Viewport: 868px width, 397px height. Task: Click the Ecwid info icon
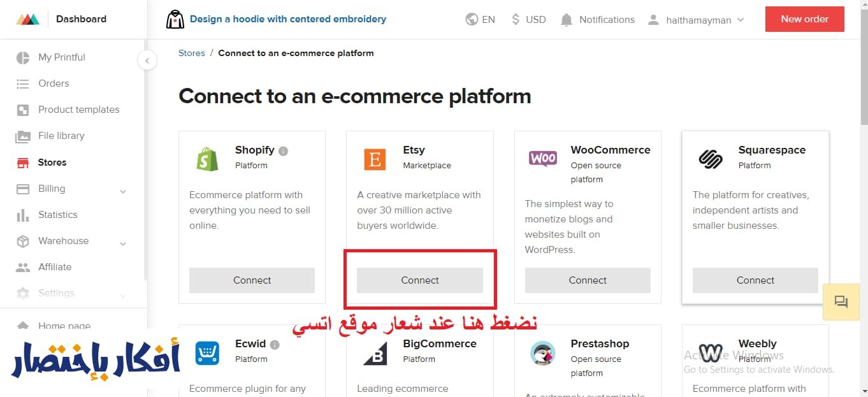tap(275, 345)
